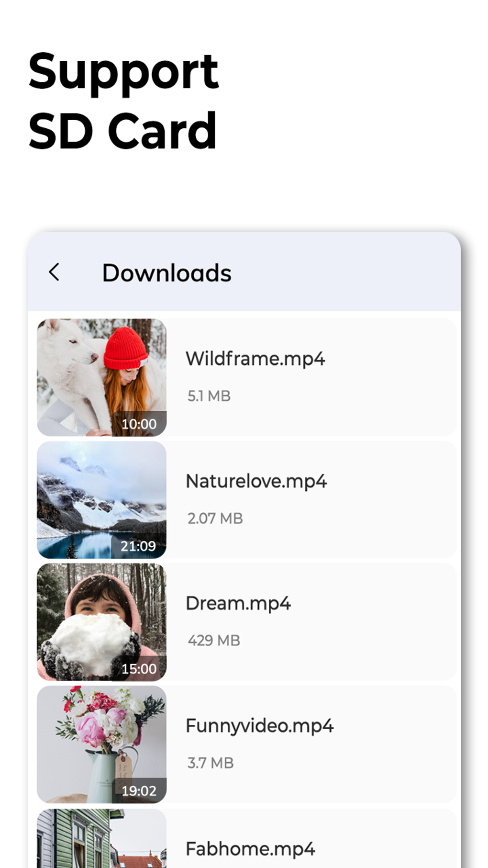The image size is (488, 868).
Task: Click the Downloads header title
Action: tap(167, 273)
